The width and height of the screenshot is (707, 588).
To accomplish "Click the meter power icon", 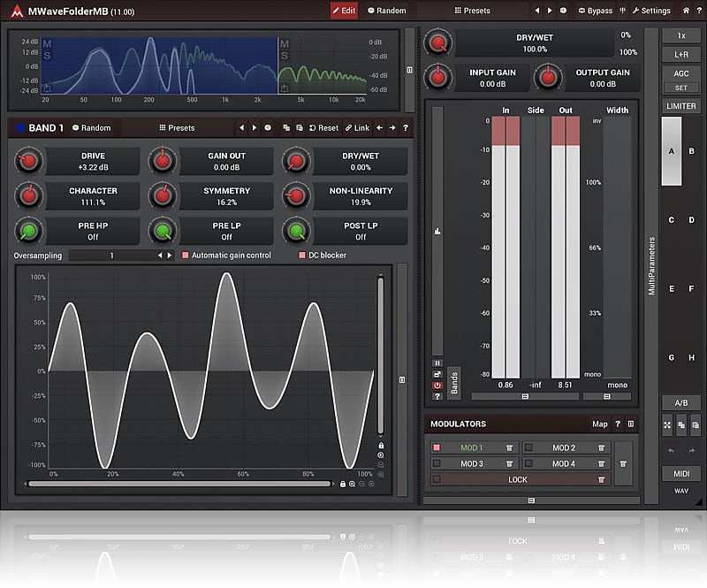I will pos(437,386).
